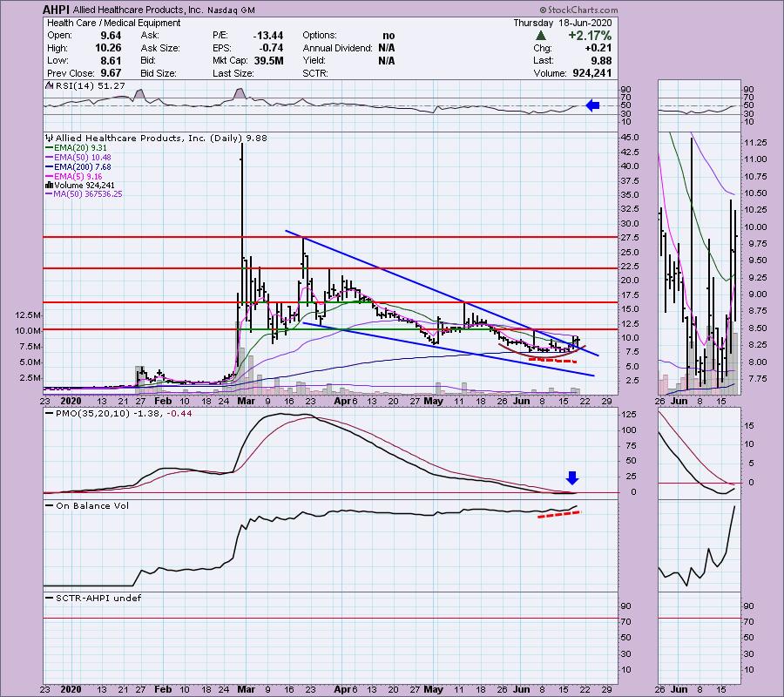
Task: Click the EMA(50) 10.48 legend entry
Action: coord(83,158)
